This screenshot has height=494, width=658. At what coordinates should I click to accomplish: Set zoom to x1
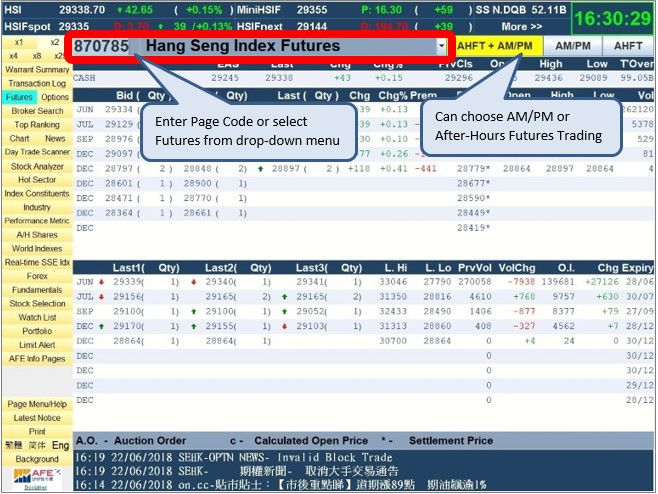pyautogui.click(x=19, y=42)
